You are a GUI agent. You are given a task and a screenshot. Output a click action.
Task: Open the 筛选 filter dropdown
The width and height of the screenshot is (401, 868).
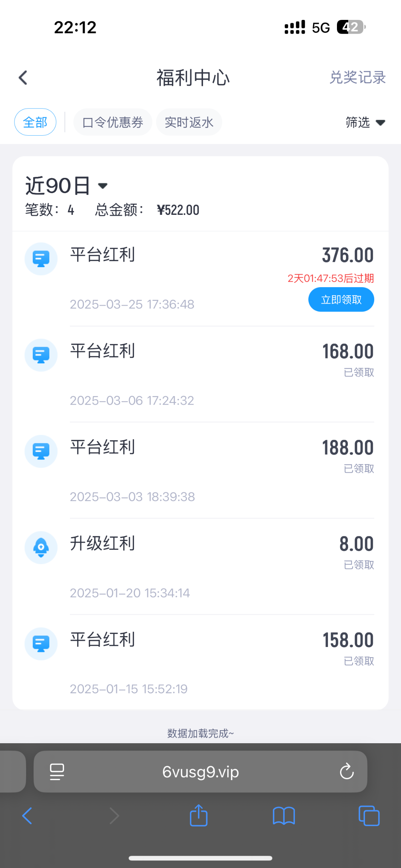365,123
